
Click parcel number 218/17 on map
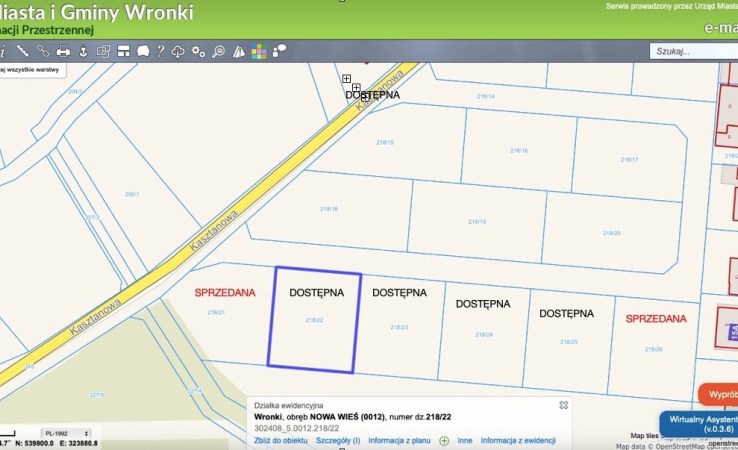click(629, 160)
